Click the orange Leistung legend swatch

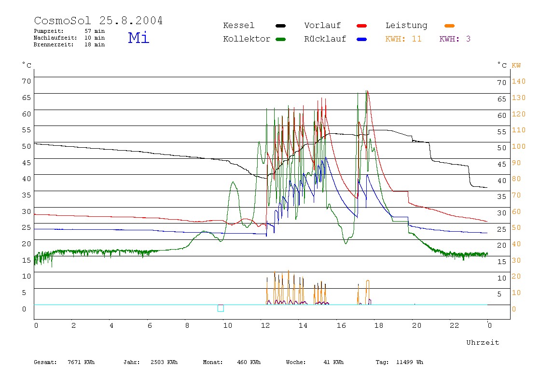coord(449,26)
